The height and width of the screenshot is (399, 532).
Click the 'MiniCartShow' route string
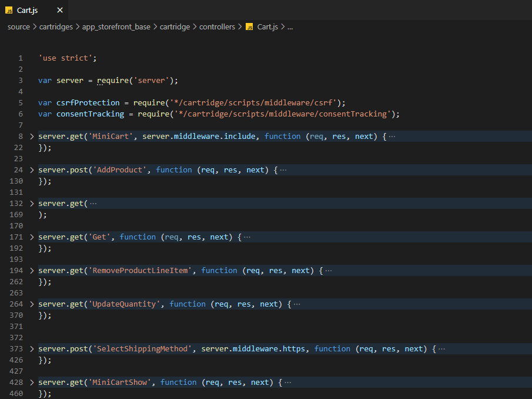119,383
